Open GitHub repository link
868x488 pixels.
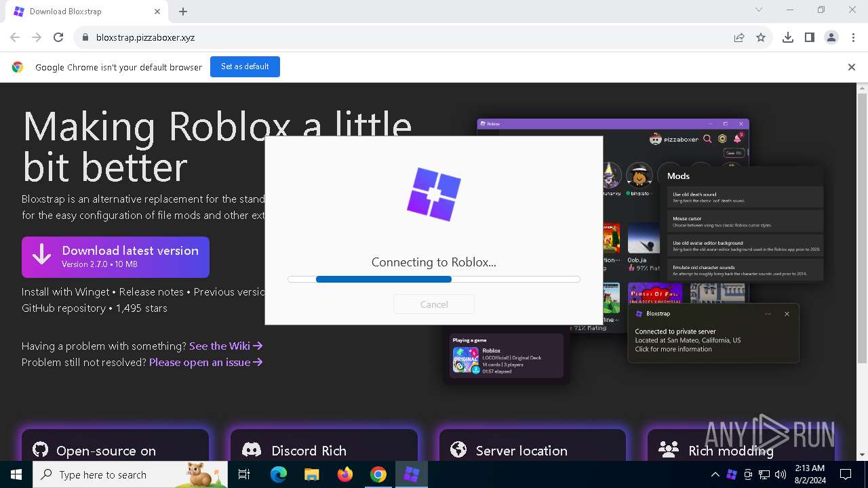pos(64,308)
